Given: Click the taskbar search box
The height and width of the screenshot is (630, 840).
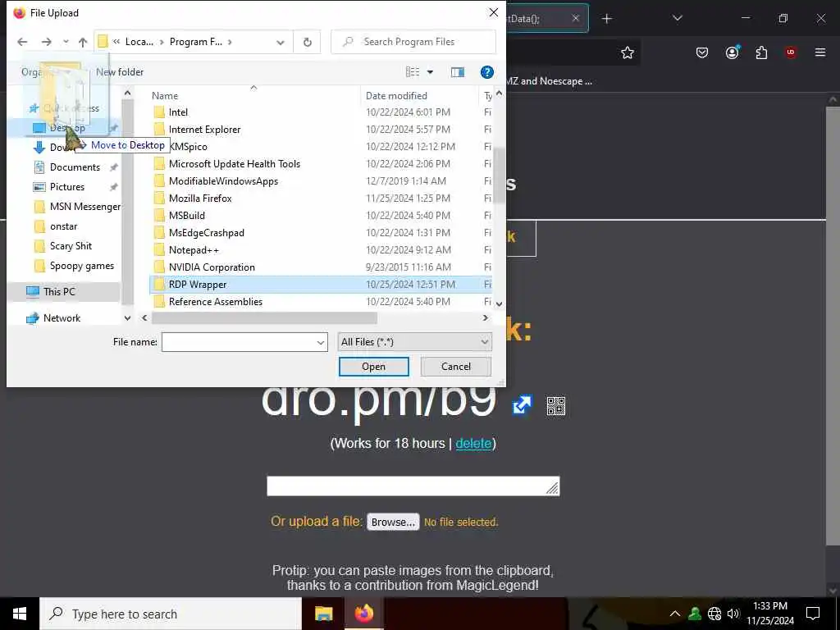Looking at the screenshot, I should (x=171, y=614).
